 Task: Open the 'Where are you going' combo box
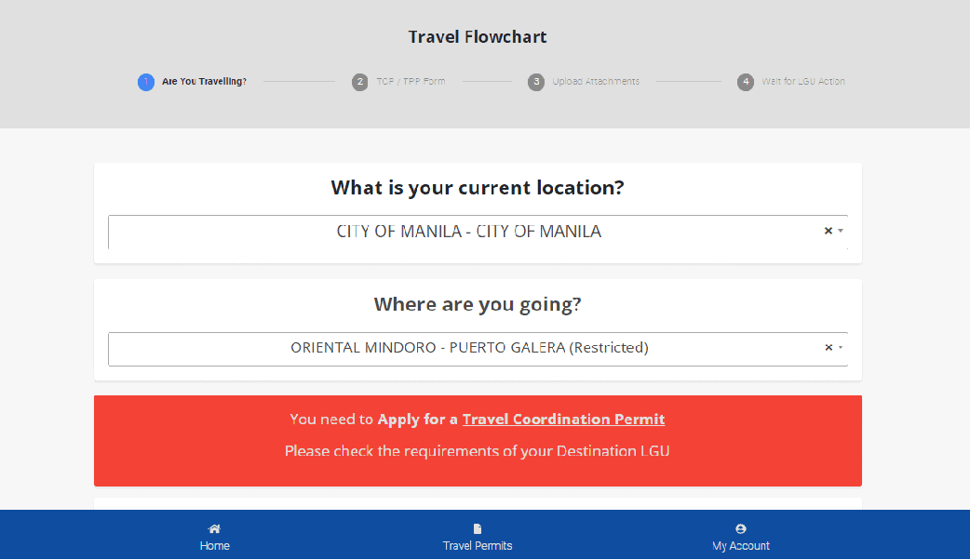tap(468, 348)
